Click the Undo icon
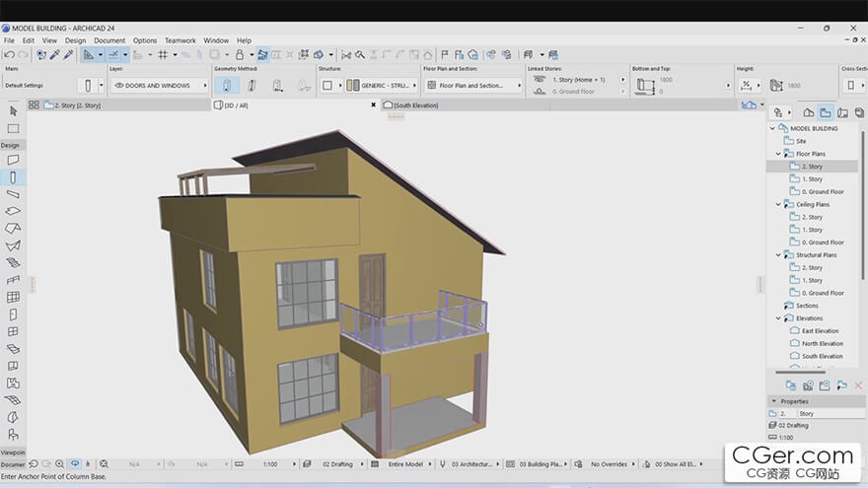Image resolution: width=868 pixels, height=488 pixels. pos(10,55)
